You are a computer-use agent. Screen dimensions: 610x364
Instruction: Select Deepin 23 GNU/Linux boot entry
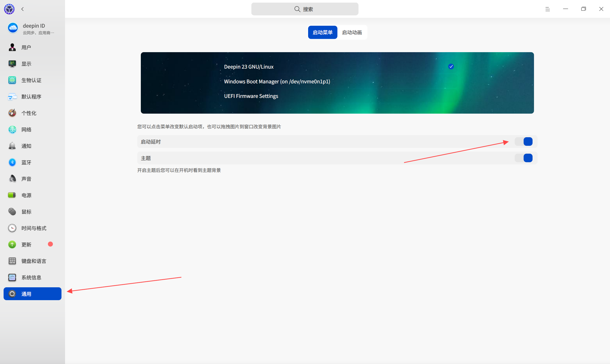[249, 67]
